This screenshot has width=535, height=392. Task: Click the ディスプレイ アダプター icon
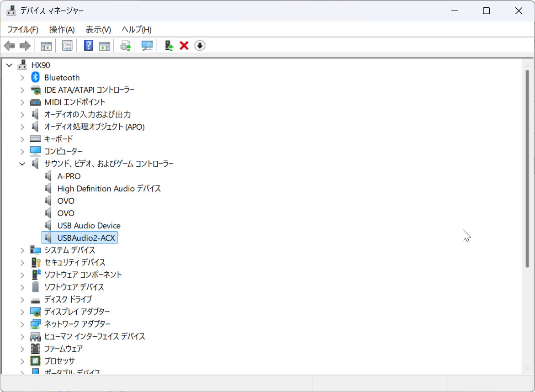36,312
